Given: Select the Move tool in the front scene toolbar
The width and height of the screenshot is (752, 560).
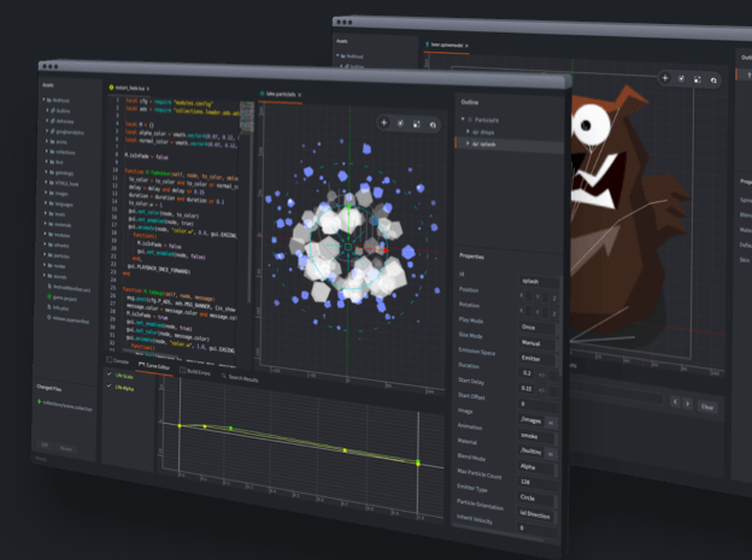Looking at the screenshot, I should click(x=384, y=123).
